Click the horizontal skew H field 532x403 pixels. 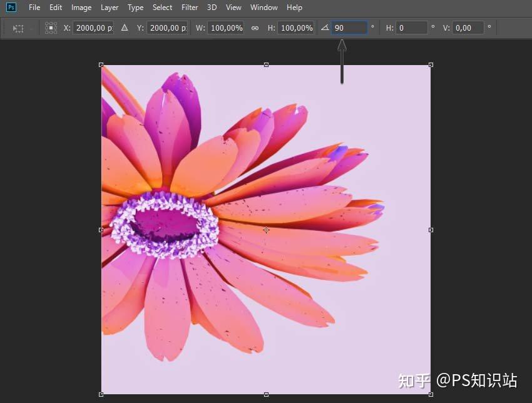pos(411,28)
